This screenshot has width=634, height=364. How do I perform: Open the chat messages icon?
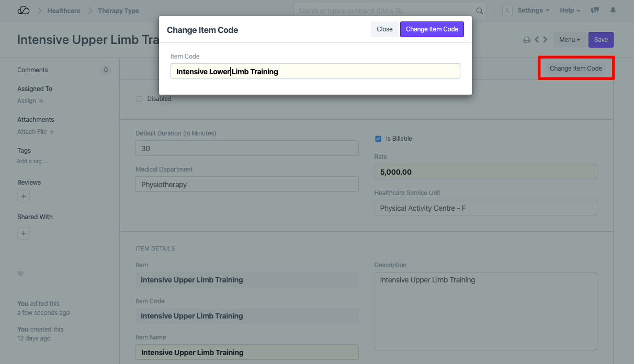595,10
